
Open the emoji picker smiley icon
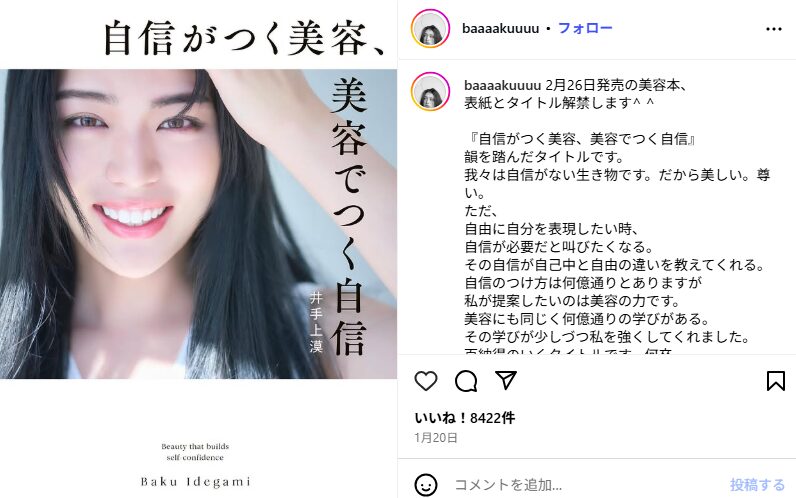425,485
